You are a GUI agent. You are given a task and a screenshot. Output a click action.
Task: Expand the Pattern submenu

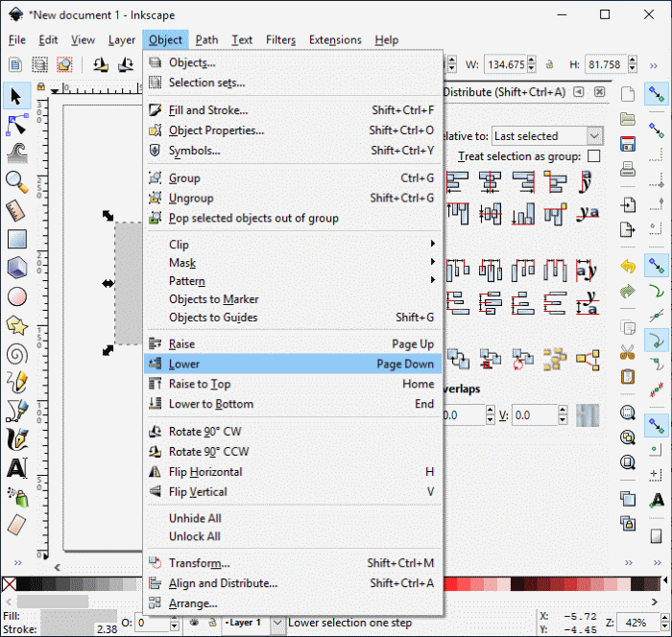coord(293,281)
